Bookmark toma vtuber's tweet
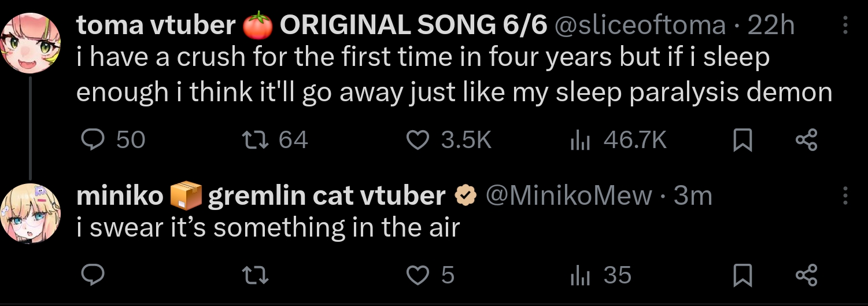Viewport: 868px width, 306px height. click(743, 141)
